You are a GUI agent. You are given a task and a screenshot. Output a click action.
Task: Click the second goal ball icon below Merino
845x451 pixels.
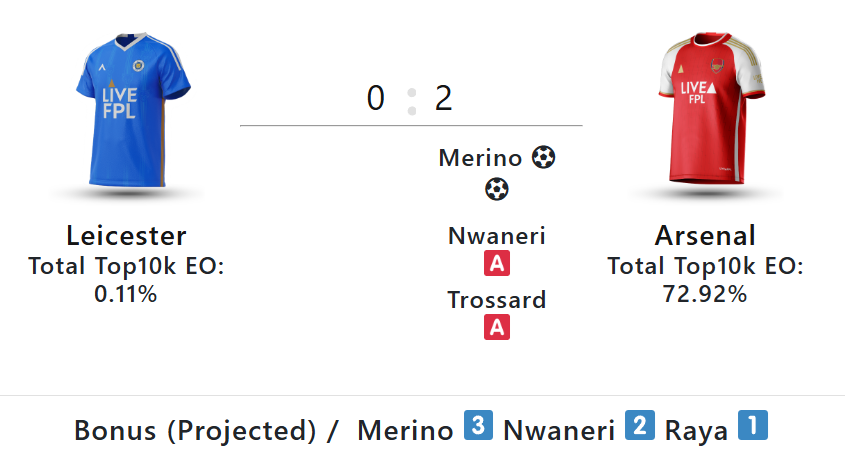496,189
